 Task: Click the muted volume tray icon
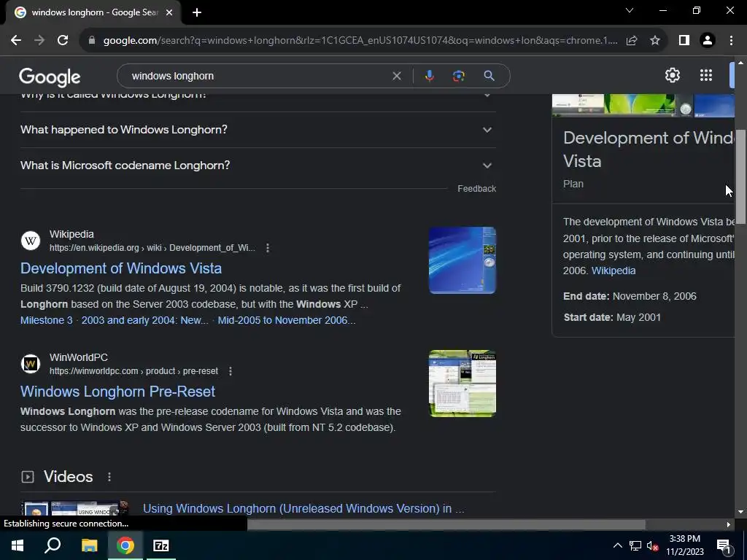point(653,545)
